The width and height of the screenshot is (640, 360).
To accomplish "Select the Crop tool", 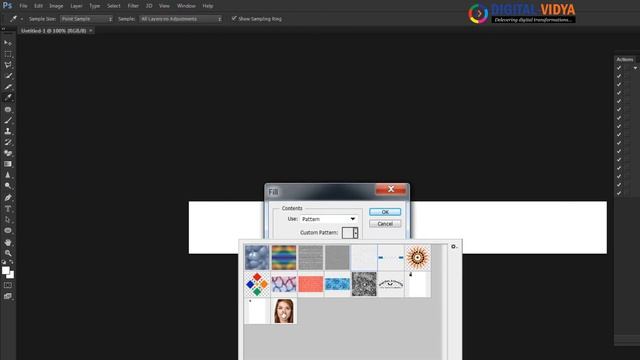I will [8, 87].
